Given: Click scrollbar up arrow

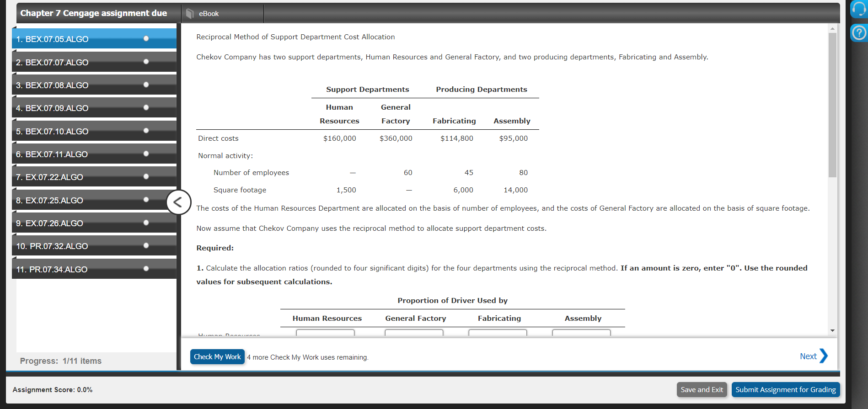Looking at the screenshot, I should (x=832, y=28).
